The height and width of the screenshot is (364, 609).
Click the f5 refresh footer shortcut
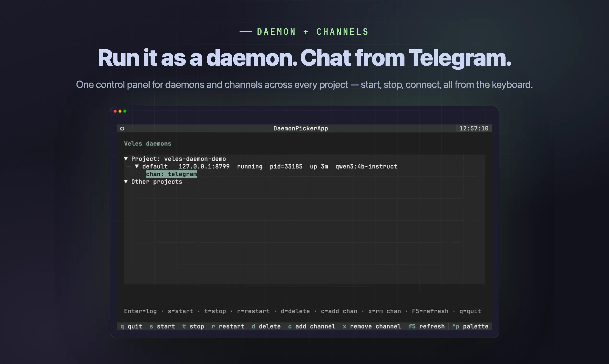(x=426, y=326)
